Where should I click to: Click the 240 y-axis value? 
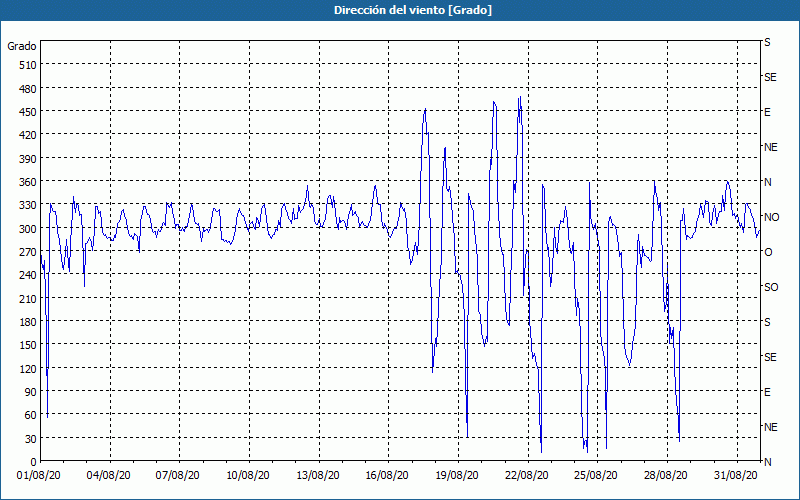click(28, 276)
